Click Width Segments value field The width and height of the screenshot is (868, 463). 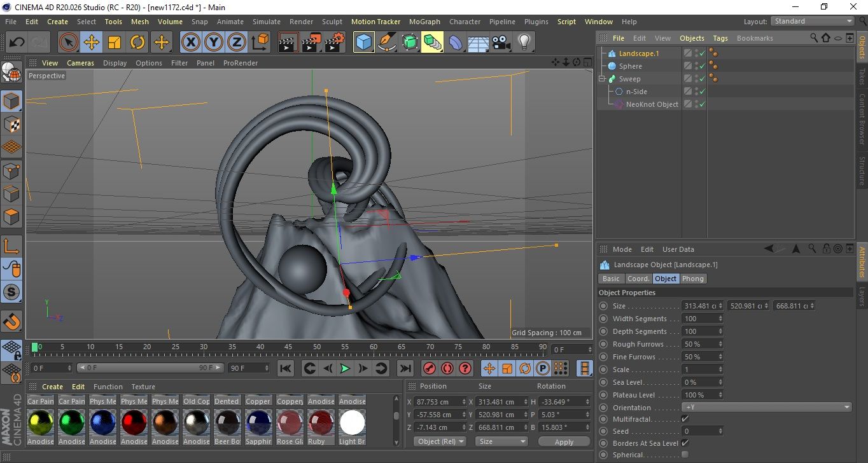(703, 319)
